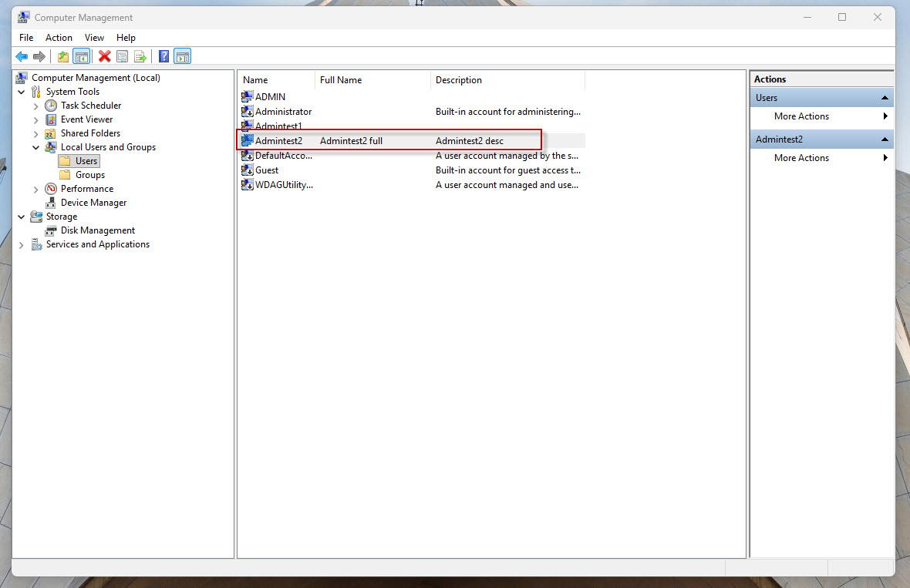Toggle Show/Hide Console Tree toolbar icon
Screen dimensions: 910x588
(81, 56)
